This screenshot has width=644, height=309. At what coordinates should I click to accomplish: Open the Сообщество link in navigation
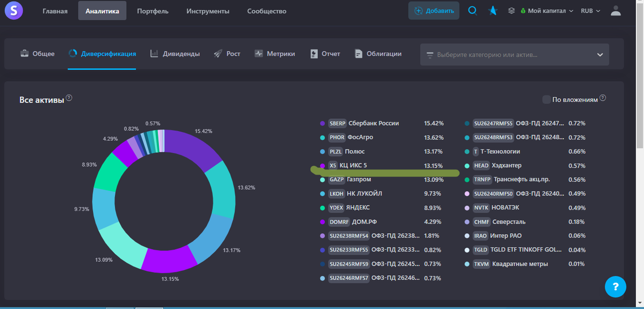pos(267,11)
